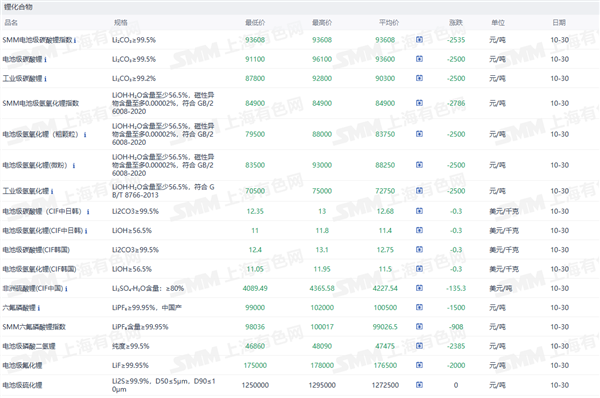Screen dimensions: 600x398
Task: Open chart icon for 电池级氟化锂 row
Action: tap(419, 365)
